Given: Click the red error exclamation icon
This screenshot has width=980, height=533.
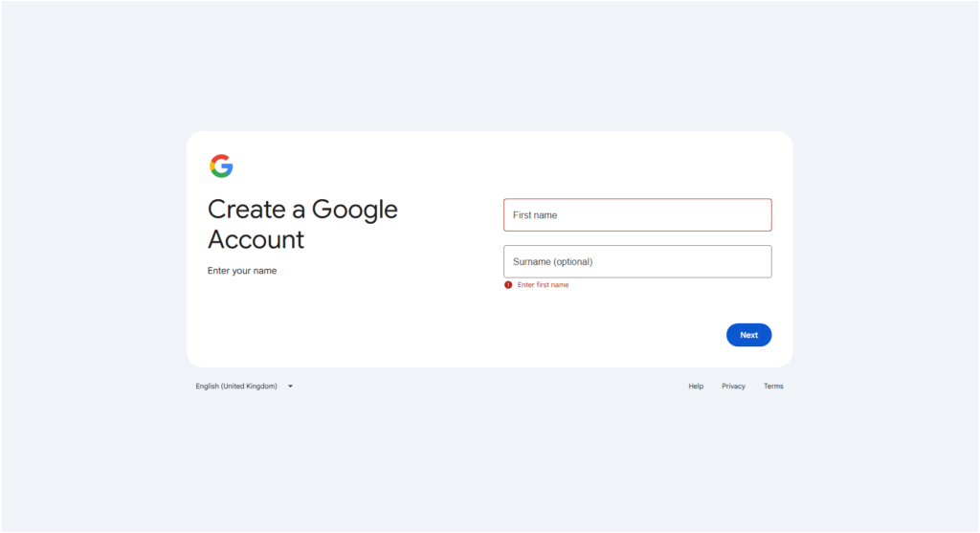Looking at the screenshot, I should pyautogui.click(x=508, y=285).
